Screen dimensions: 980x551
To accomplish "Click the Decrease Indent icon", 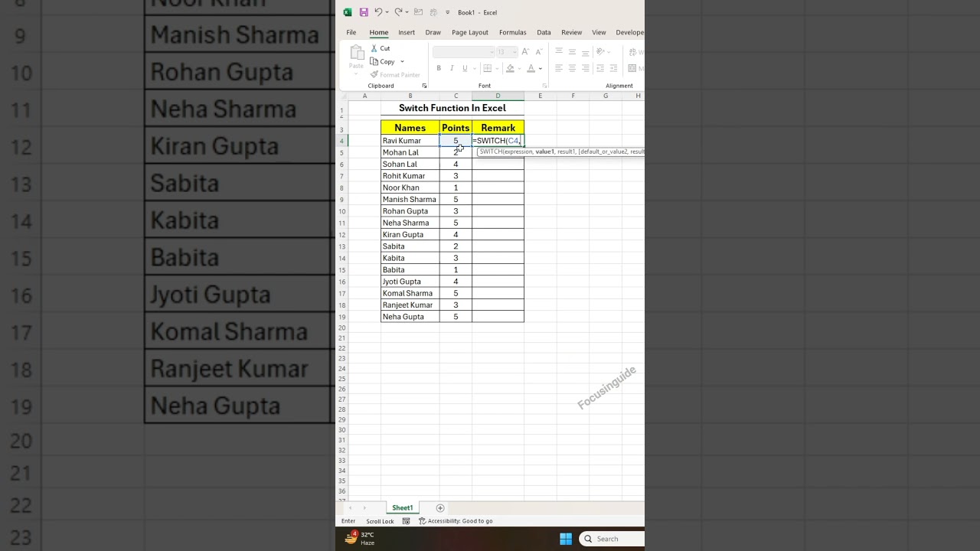I will click(x=600, y=68).
